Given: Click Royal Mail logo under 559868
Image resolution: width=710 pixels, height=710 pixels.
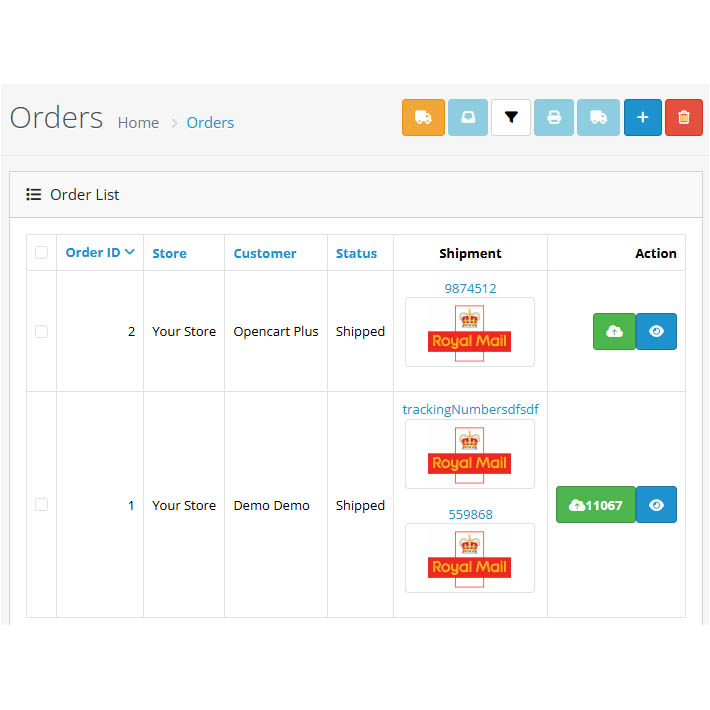Looking at the screenshot, I should pos(470,558).
